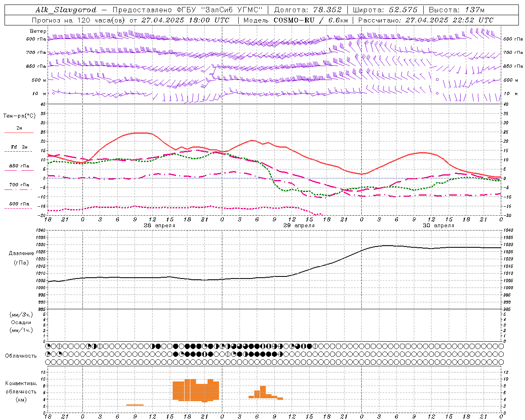Click the 850 гПа temperature legend entry
Image resolution: width=525 pixels, height=420 pixels.
pyautogui.click(x=19, y=166)
